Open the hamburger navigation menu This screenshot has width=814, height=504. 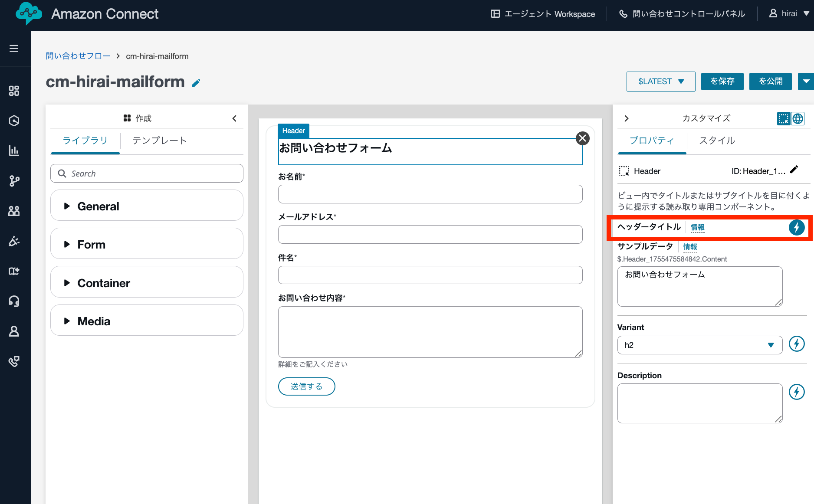pos(14,49)
